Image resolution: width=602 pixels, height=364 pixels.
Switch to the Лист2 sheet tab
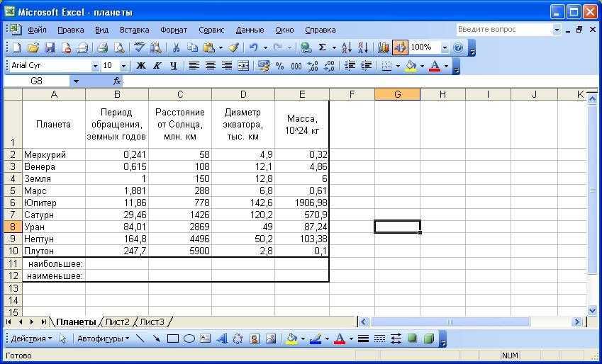[117, 322]
